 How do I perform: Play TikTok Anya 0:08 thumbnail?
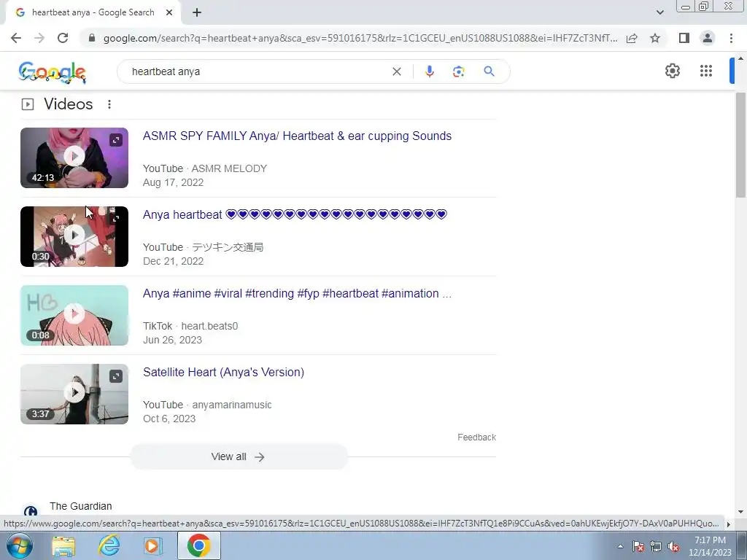point(74,315)
